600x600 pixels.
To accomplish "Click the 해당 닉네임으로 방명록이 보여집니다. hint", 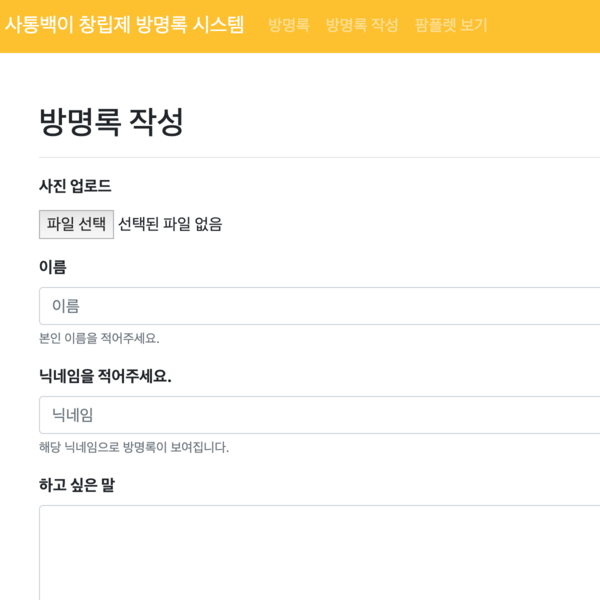I will click(134, 447).
